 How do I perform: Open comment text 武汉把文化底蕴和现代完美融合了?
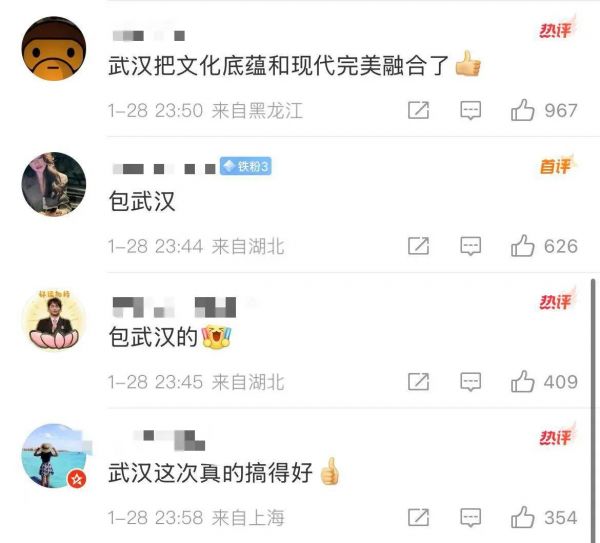tap(279, 65)
